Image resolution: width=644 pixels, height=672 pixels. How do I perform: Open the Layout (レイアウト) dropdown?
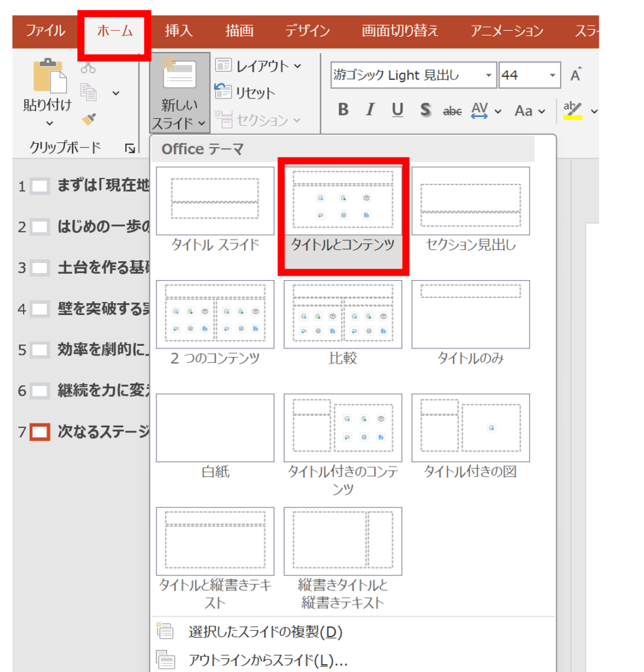(258, 66)
